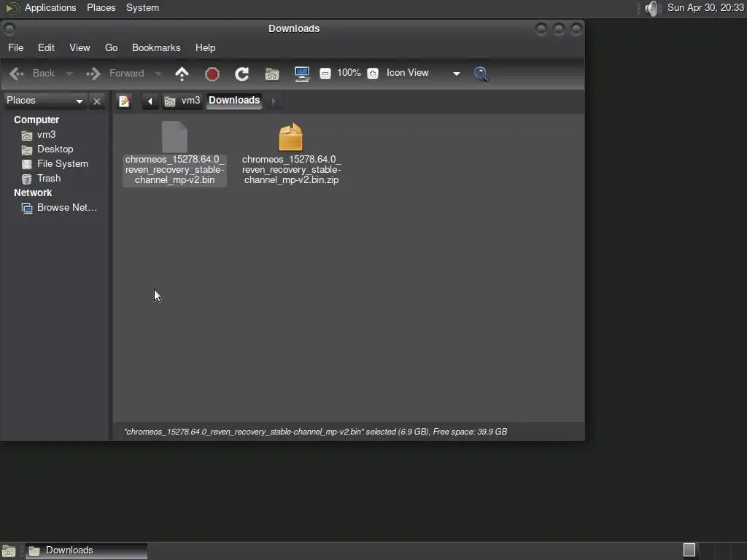This screenshot has height=560, width=747.
Task: Click the show desktop icon in the bottom panel
Action: pos(9,551)
